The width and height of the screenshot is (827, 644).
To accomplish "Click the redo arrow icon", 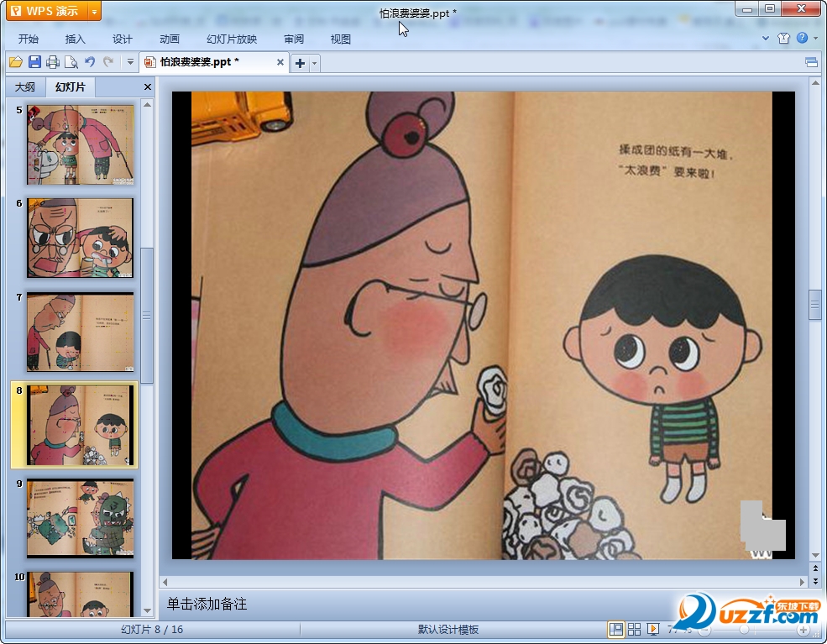I will (108, 62).
